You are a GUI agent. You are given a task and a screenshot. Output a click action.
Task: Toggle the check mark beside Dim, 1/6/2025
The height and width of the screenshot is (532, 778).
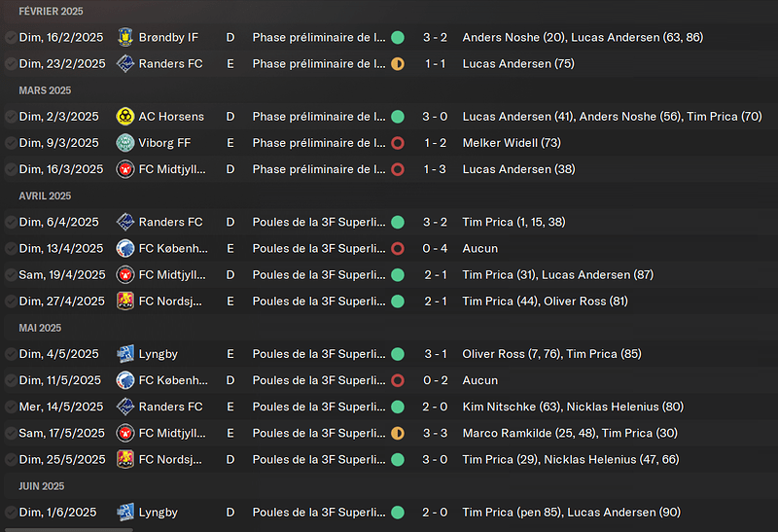point(10,512)
